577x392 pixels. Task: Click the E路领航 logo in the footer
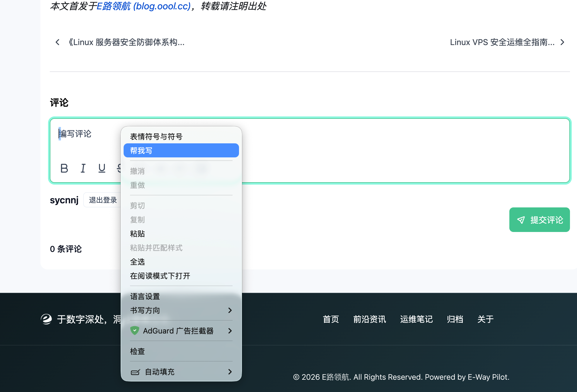click(46, 319)
